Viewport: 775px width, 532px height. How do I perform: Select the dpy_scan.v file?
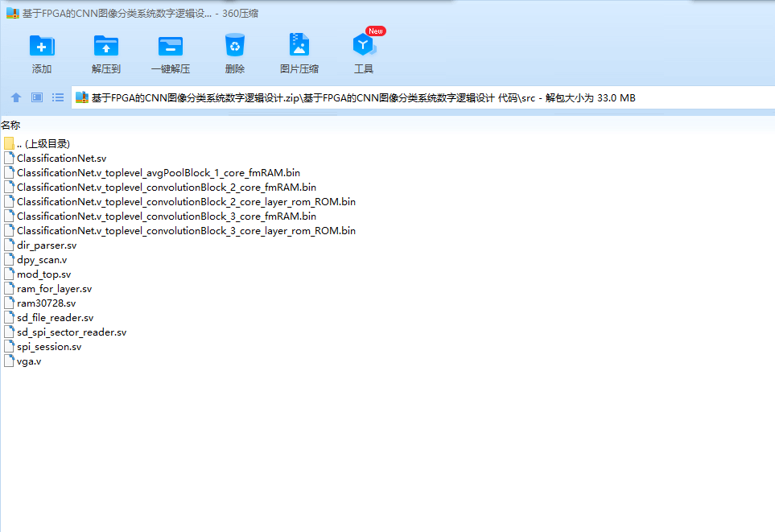[x=42, y=260]
